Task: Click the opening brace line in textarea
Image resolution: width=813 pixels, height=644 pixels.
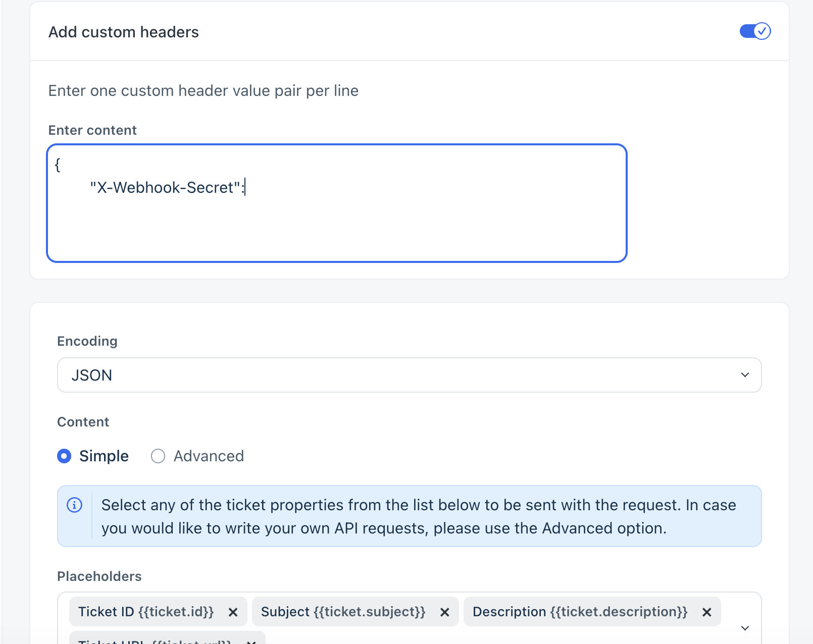Action: 58,165
